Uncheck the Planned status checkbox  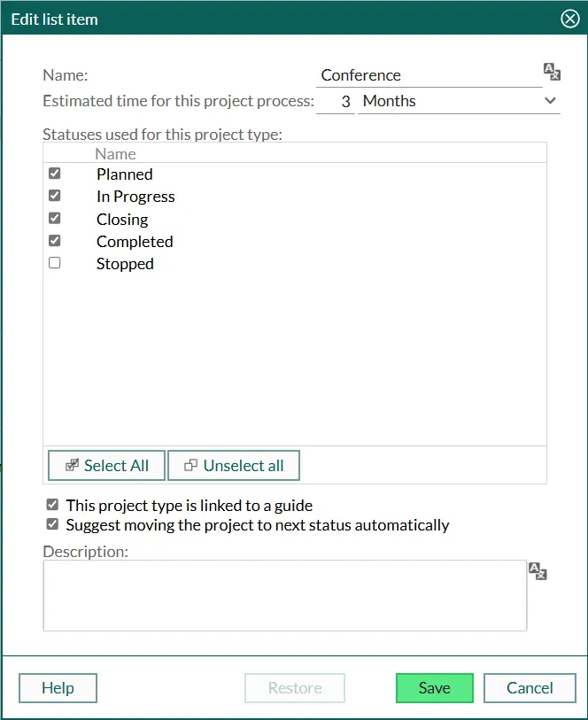coord(55,174)
